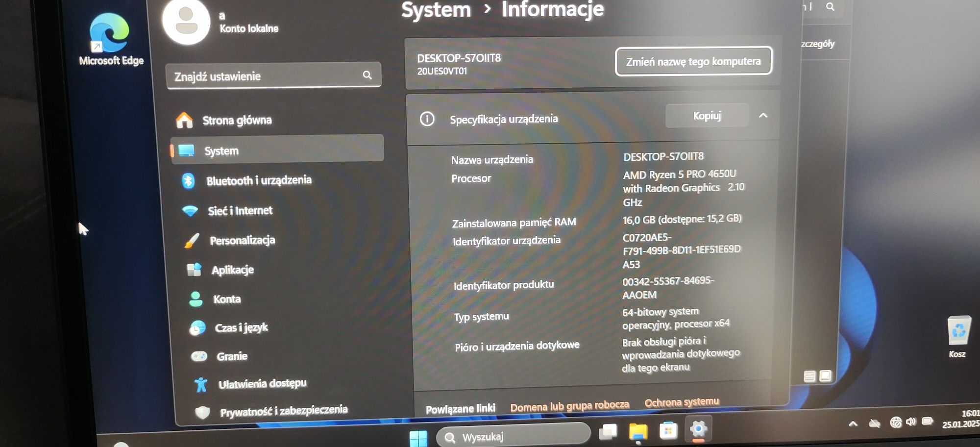
Task: Copy device specification with Kopiuj
Action: tap(707, 116)
